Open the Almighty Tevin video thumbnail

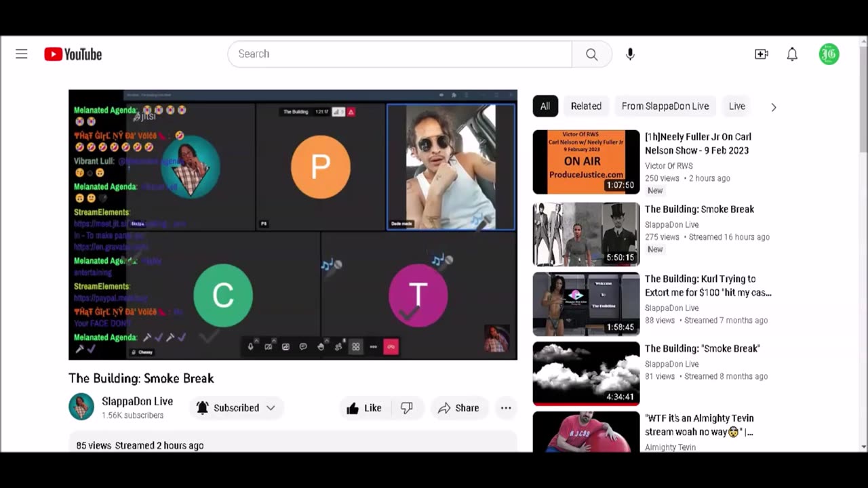[586, 432]
